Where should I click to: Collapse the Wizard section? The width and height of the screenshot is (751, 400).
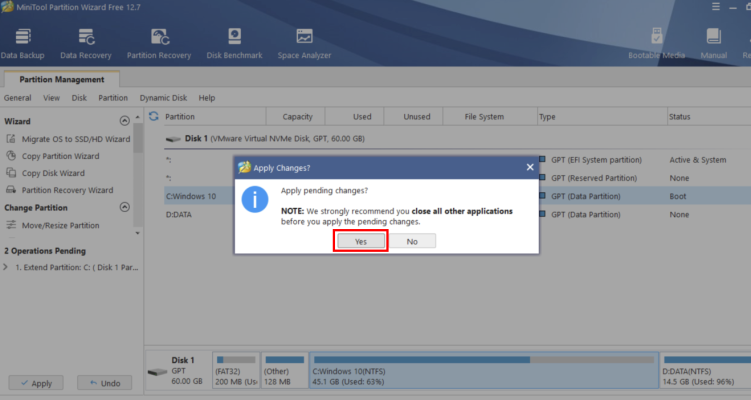click(x=125, y=121)
